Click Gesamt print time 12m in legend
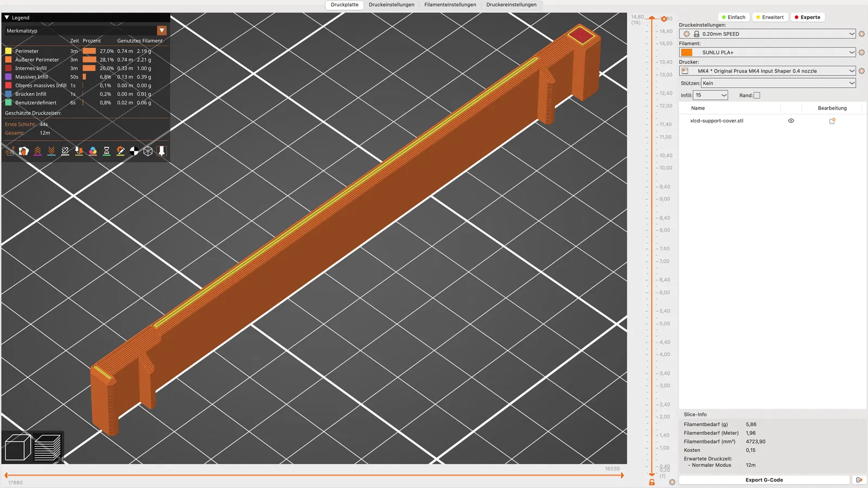Screen dimensions: 868x488 [44, 133]
